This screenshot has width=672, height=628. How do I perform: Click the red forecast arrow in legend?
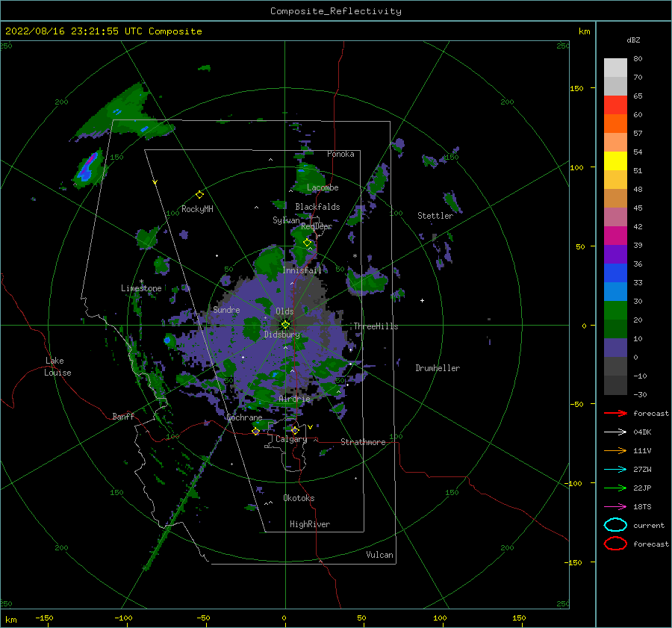pos(615,413)
